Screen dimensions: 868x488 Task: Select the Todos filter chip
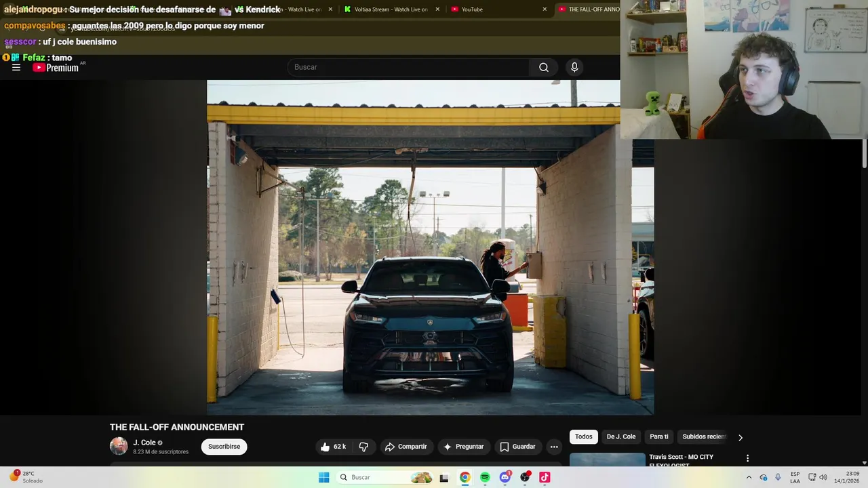point(584,436)
